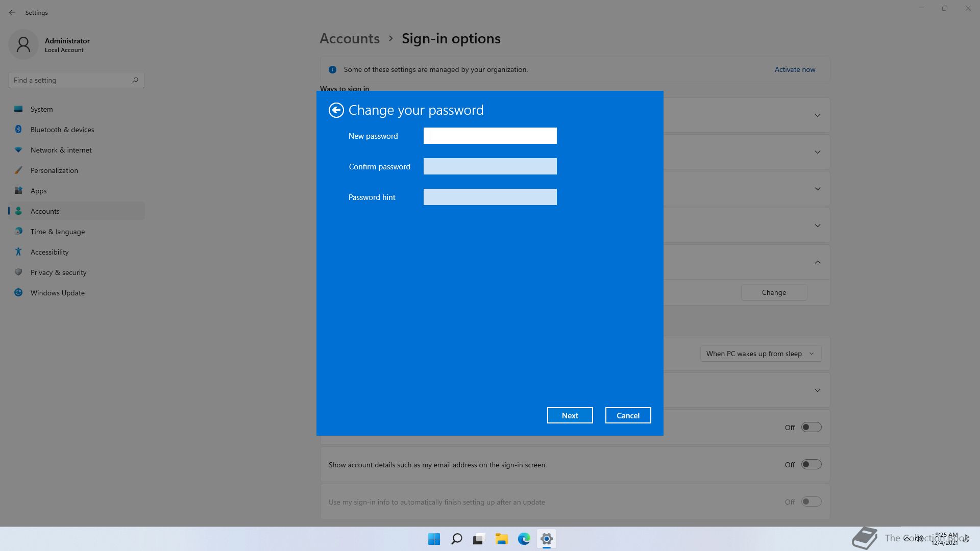Open Time & language settings
Image resolution: width=980 pixels, height=551 pixels.
tap(57, 232)
